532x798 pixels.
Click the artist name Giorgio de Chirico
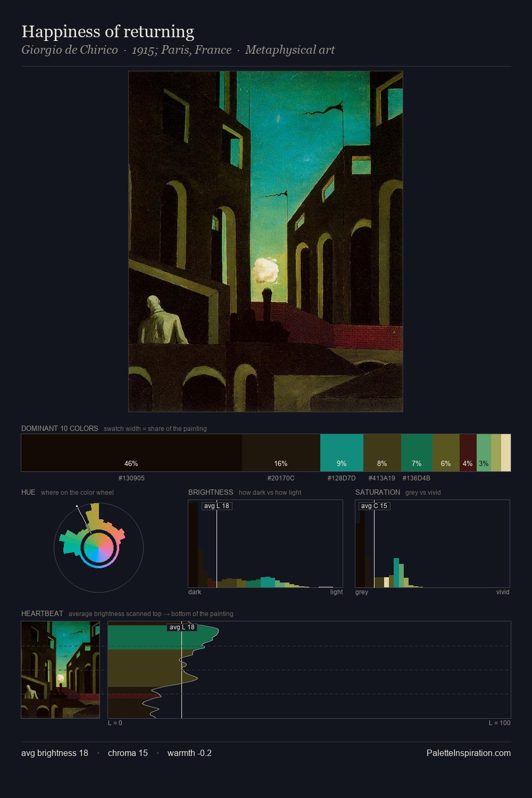point(70,50)
